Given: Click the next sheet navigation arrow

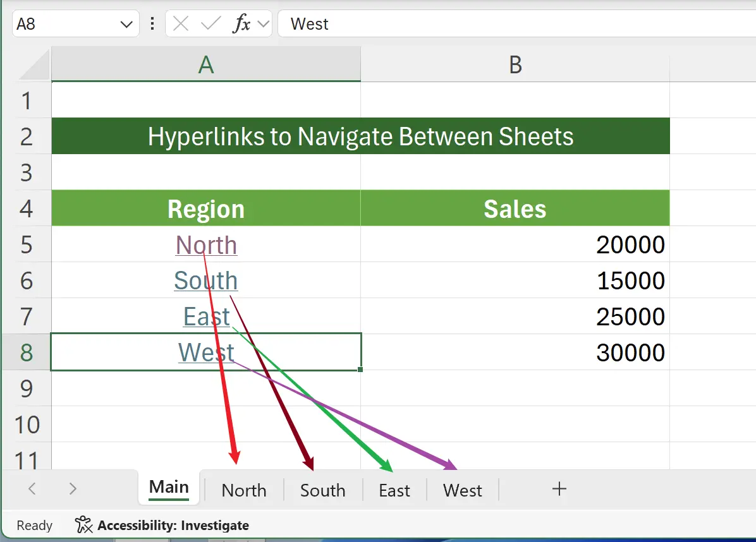Looking at the screenshot, I should (x=72, y=488).
